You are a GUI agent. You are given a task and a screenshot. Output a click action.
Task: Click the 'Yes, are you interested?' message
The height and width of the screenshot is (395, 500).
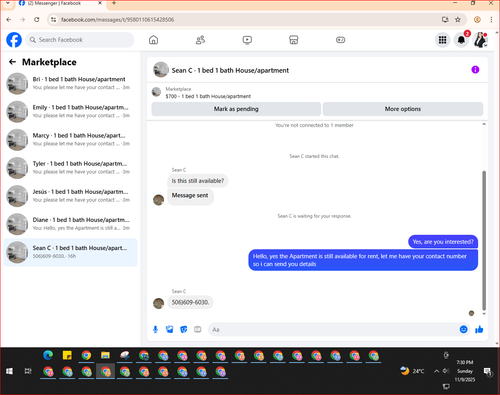click(443, 242)
